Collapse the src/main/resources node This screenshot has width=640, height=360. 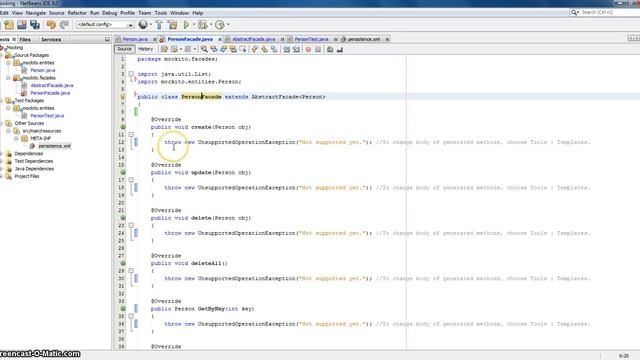pyautogui.click(x=8, y=131)
